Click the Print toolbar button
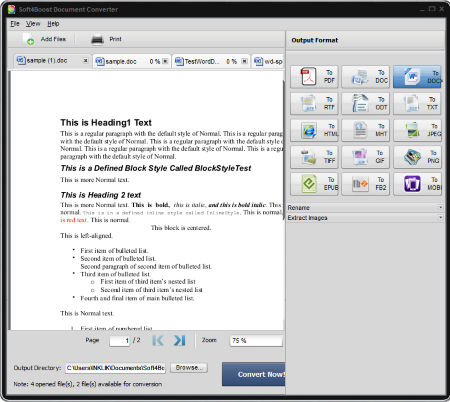 point(106,40)
